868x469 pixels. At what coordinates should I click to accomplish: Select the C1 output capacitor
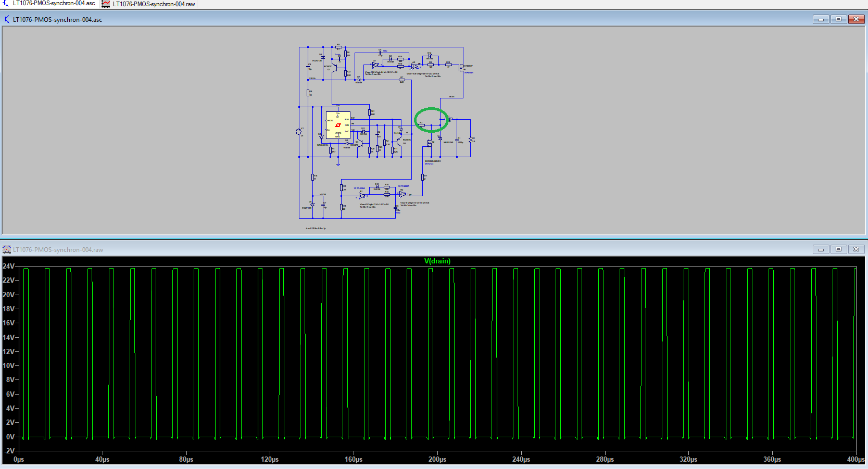tap(457, 140)
